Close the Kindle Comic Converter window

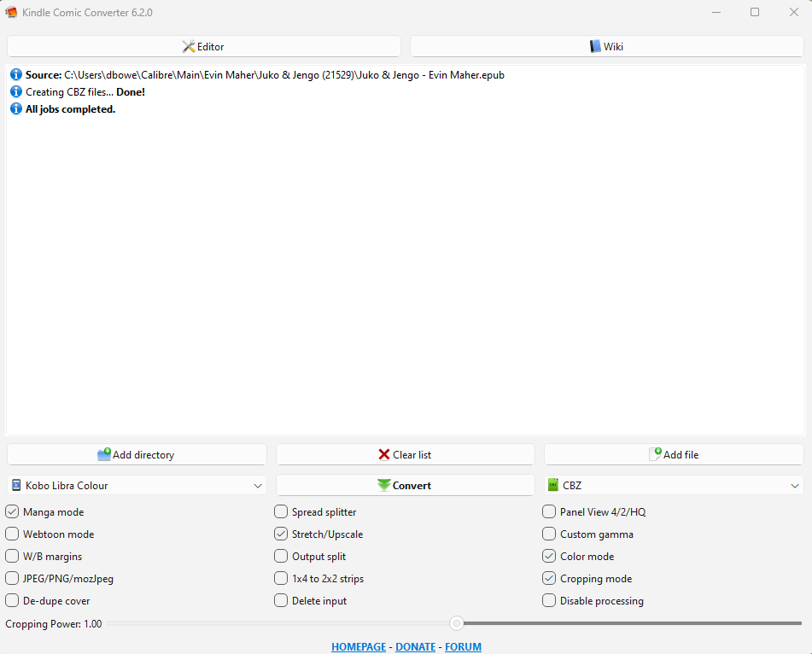(x=793, y=12)
